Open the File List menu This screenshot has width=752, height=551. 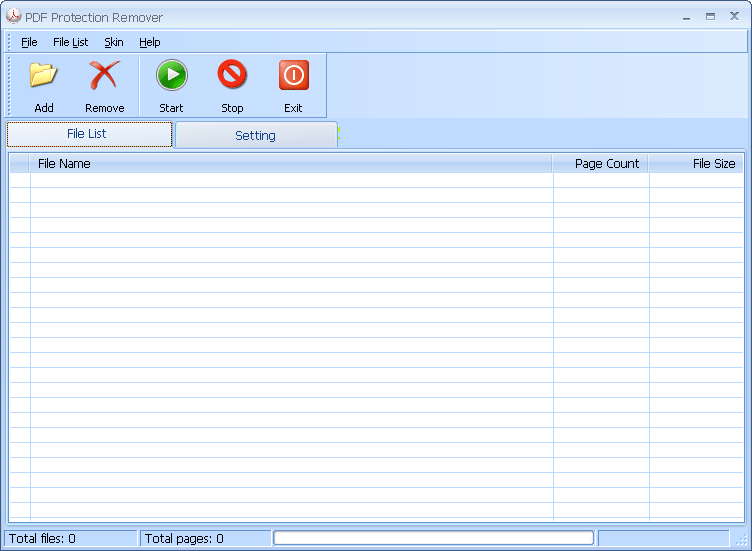click(x=70, y=42)
